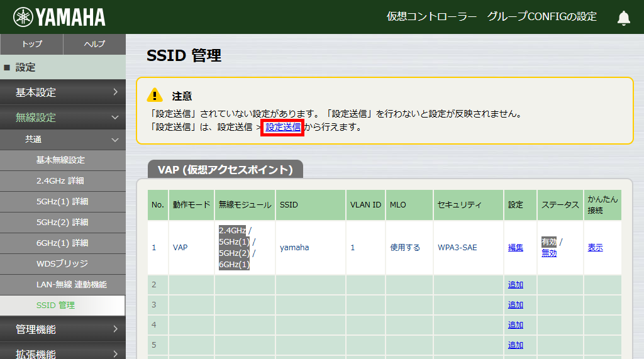Click 追加 link in row 2
Viewport: 644px width, 359px height.
[x=516, y=284]
